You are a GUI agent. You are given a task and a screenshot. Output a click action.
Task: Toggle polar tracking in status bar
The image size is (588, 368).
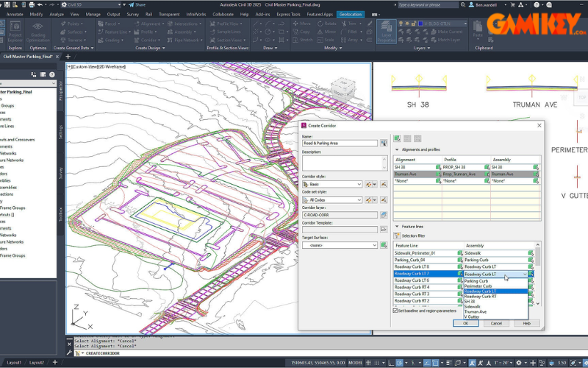tap(400, 363)
